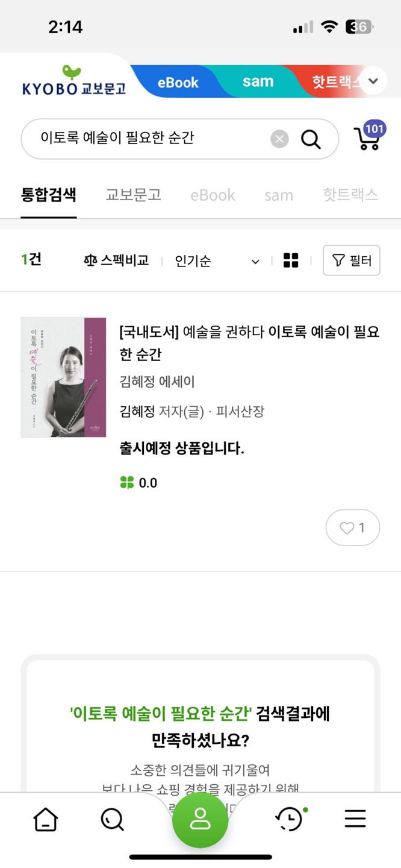Open my profile green circle button

tap(200, 820)
